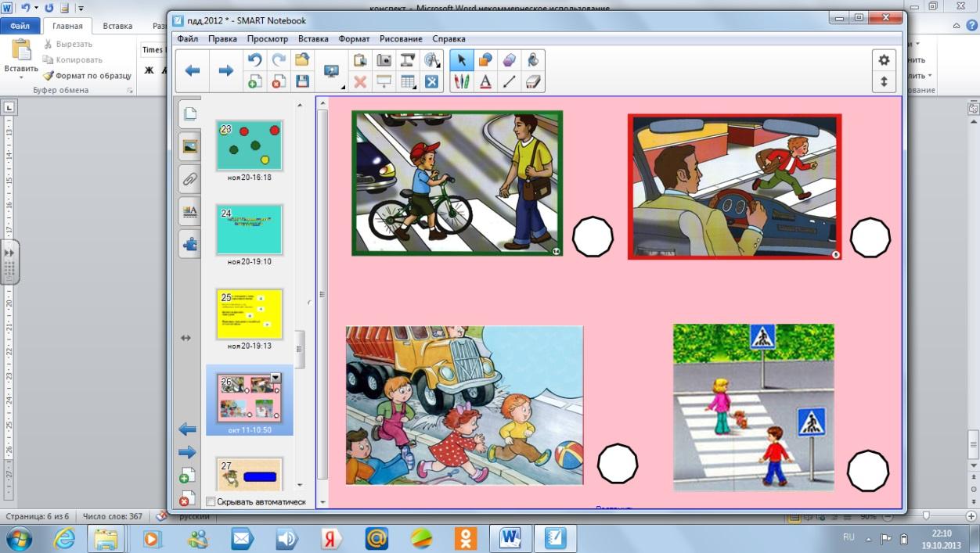Select page 23 thumbnail
The height and width of the screenshot is (553, 980).
coord(250,145)
